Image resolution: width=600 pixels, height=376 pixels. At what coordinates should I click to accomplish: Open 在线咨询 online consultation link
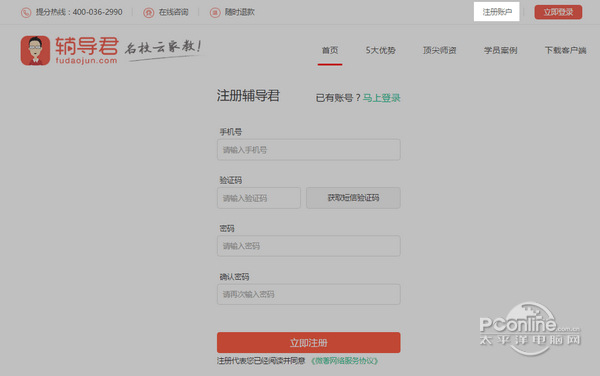[x=173, y=12]
